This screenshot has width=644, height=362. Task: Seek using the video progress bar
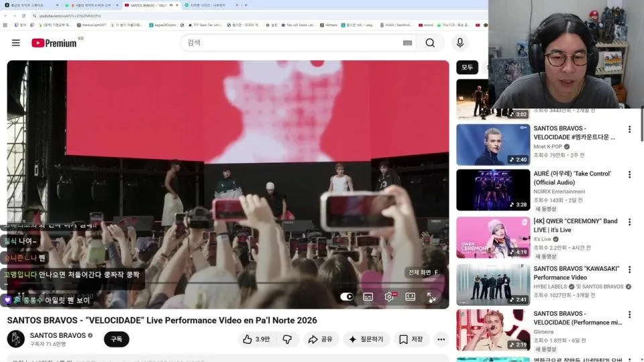tap(228, 283)
